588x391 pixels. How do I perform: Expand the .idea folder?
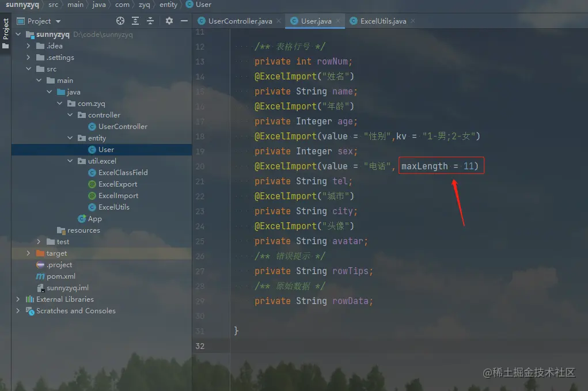coord(28,45)
